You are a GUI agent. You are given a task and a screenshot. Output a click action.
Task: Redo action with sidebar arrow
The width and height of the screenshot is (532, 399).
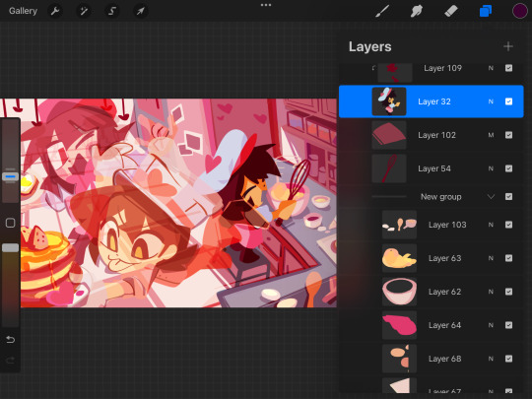10,360
